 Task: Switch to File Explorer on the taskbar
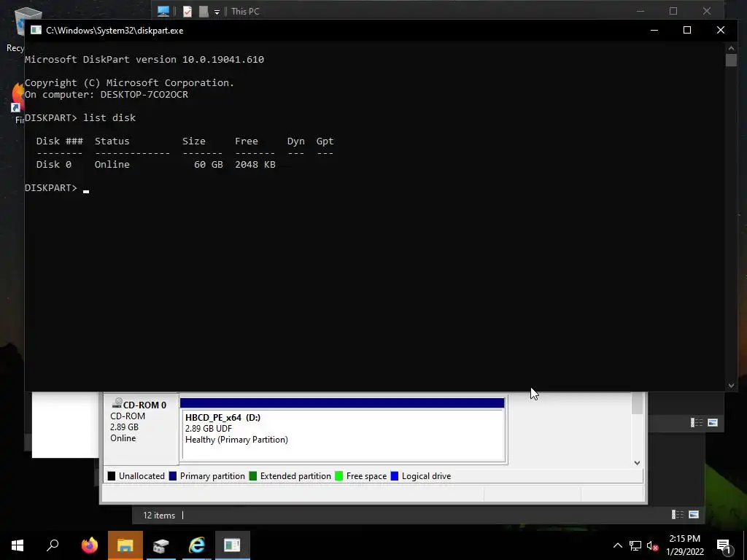tap(125, 545)
